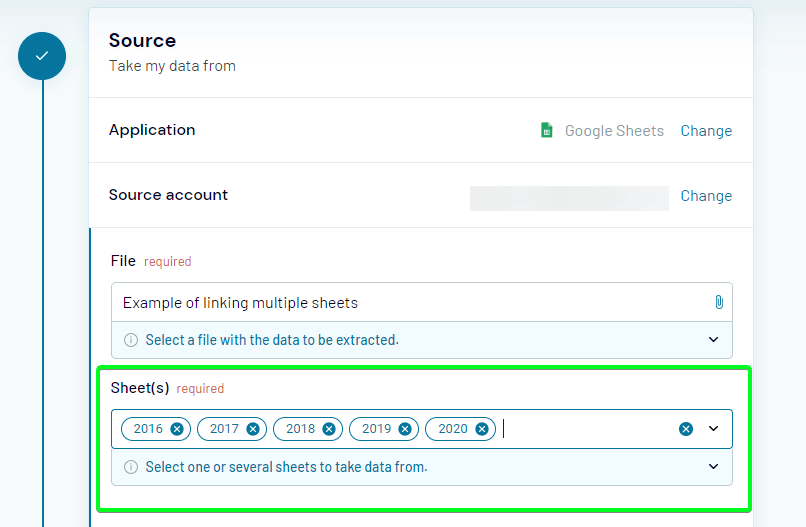Viewport: 806px width, 527px height.
Task: Remove the 2017 sheet tag
Action: 253,429
